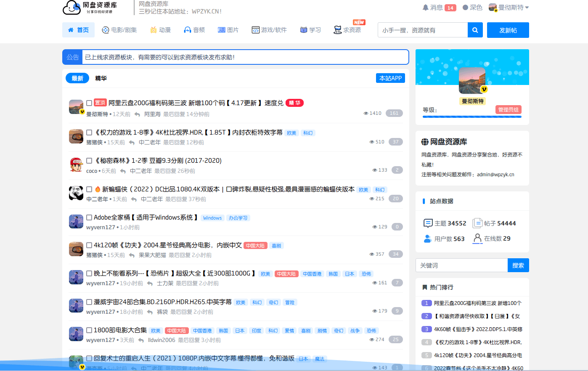Click the sidebar 搜索 button

[x=518, y=265]
